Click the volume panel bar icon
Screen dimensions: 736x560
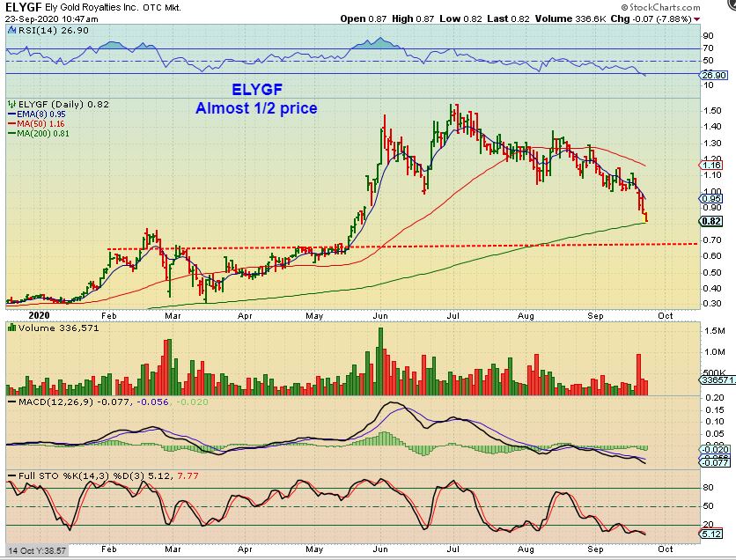pos(11,328)
